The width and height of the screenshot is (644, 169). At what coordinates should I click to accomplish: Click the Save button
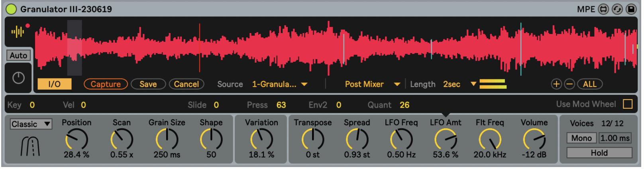point(148,84)
